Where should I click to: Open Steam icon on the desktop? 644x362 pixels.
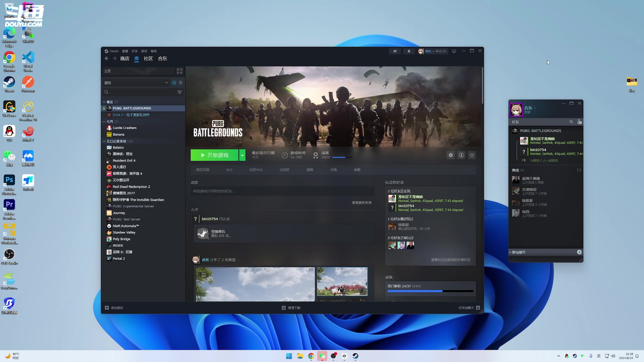9,84
